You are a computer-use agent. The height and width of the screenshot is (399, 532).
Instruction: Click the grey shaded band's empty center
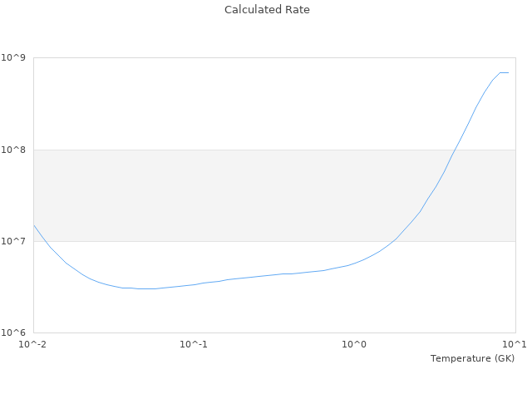pos(208,195)
